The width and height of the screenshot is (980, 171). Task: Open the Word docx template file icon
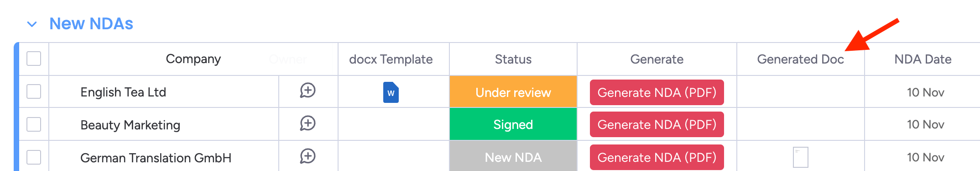pyautogui.click(x=391, y=92)
